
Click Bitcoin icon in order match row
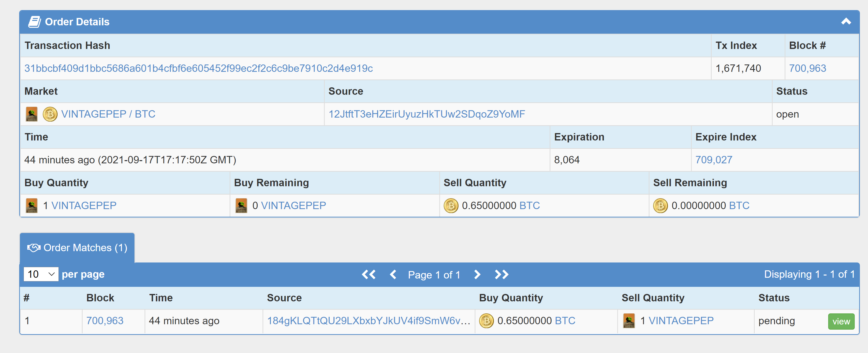point(486,321)
